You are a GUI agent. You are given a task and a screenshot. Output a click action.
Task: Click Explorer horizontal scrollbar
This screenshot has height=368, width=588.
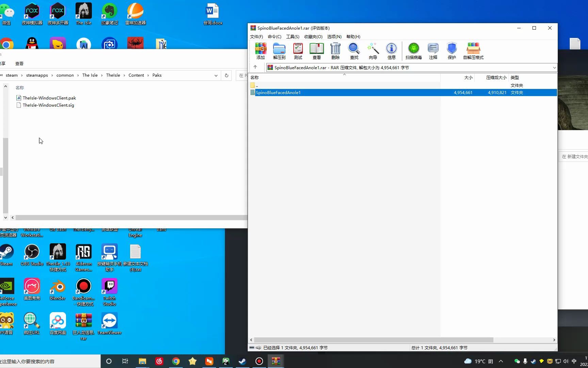point(131,217)
